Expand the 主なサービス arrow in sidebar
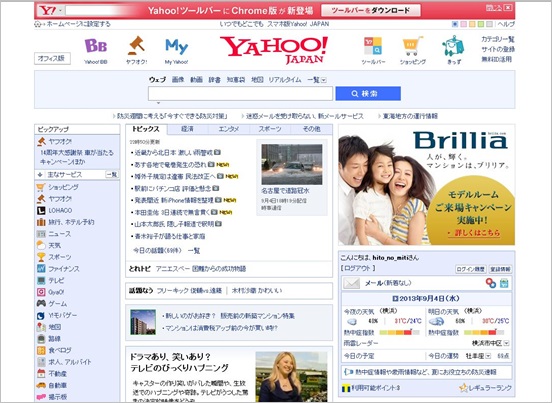The width and height of the screenshot is (552, 403). 40,175
